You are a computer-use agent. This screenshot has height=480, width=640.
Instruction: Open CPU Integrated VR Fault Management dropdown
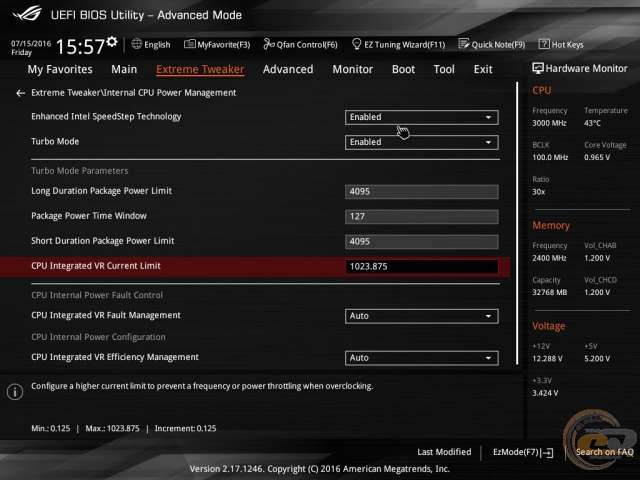tap(422, 316)
